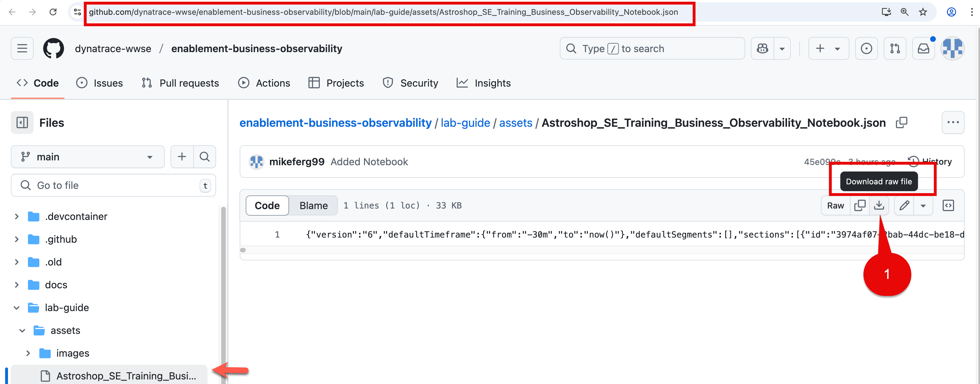Switch to the Actions tab
Viewport: 980px width, 384px height.
[264, 83]
